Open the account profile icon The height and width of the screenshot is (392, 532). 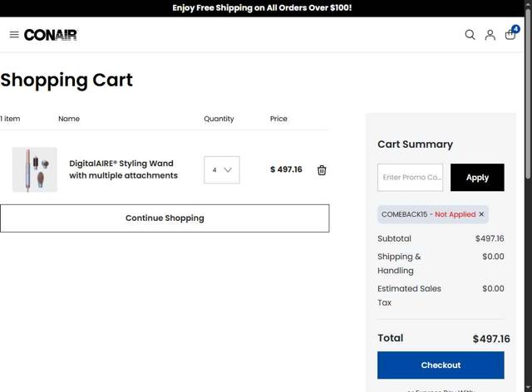490,35
